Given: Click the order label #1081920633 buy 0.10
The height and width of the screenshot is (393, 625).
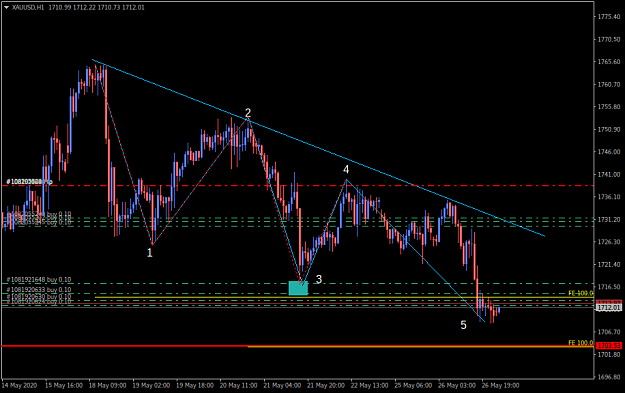Looking at the screenshot, I should pos(39,290).
